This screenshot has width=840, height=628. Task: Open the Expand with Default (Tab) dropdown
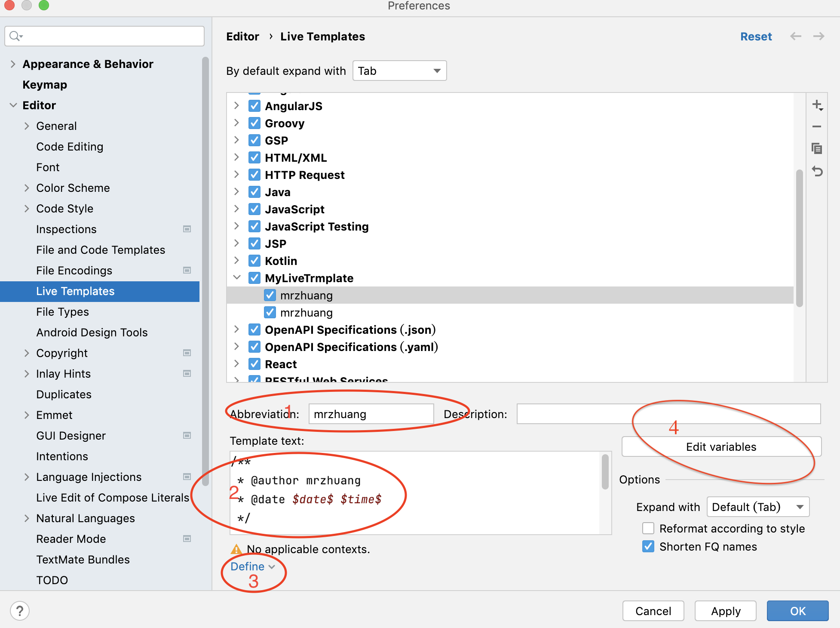758,507
